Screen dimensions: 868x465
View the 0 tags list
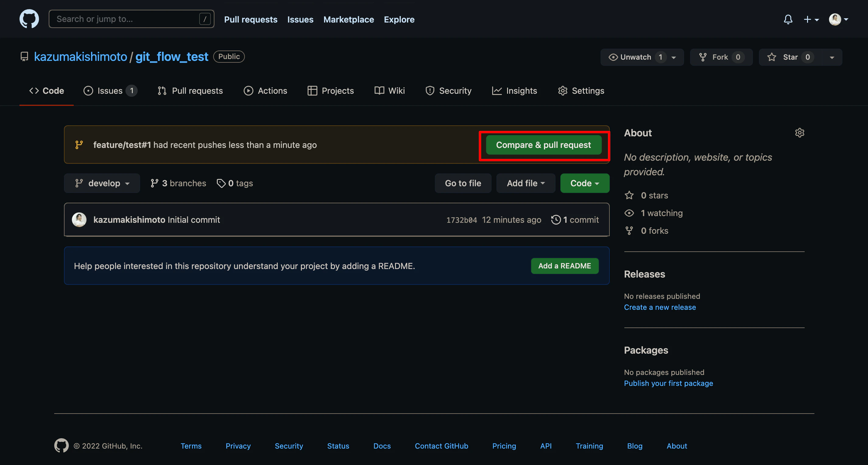pyautogui.click(x=235, y=183)
